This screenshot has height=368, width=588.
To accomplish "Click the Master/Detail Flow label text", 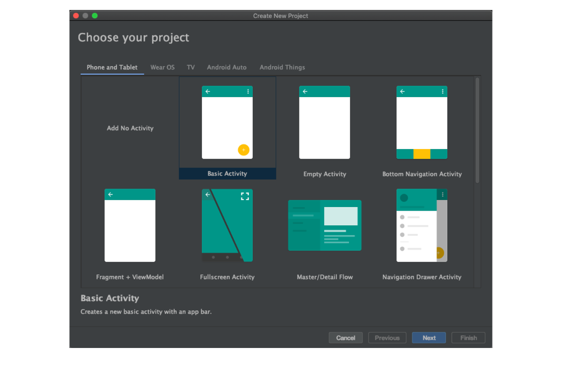I will (x=325, y=277).
